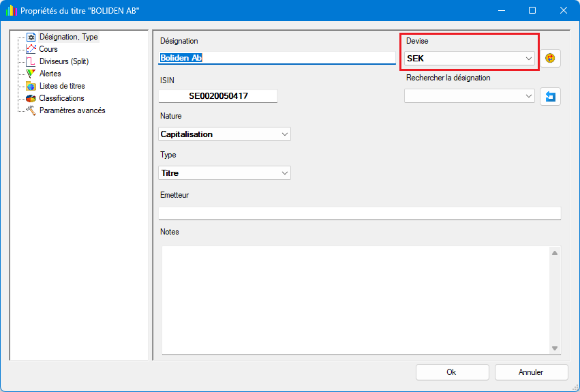Click the blue search designation icon button
This screenshot has width=580, height=392.
[550, 97]
